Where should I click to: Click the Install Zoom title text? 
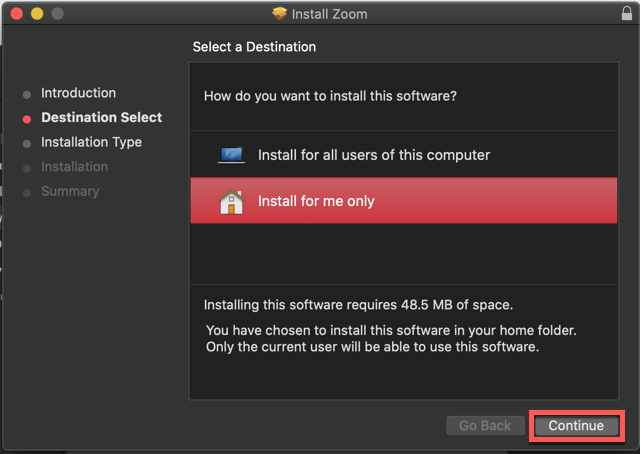pos(329,14)
